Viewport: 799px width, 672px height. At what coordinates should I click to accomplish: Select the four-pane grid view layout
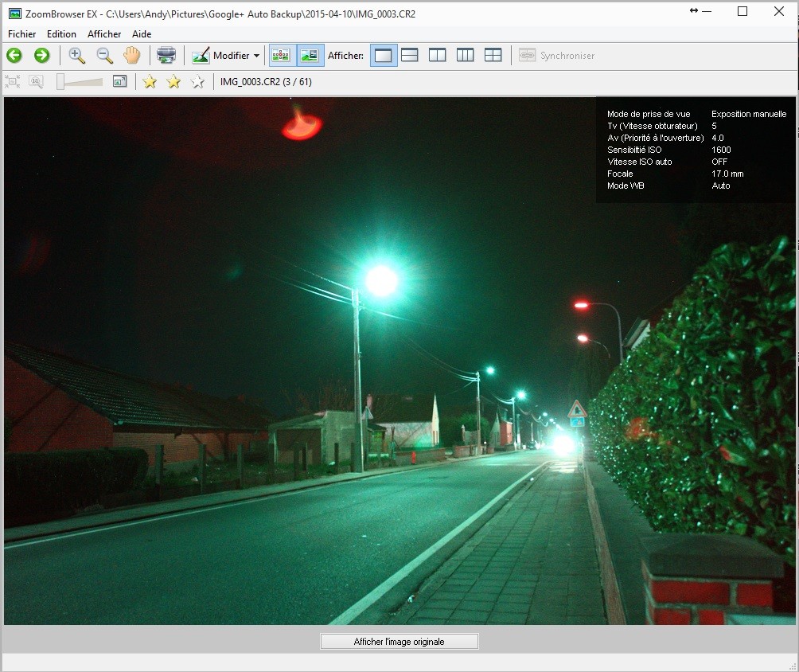coord(493,55)
